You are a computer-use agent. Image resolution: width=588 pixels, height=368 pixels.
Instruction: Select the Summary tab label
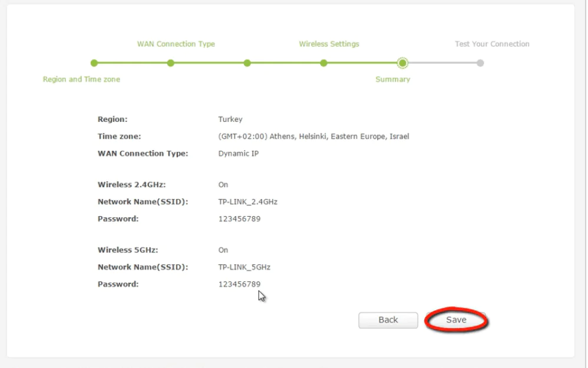tap(392, 79)
